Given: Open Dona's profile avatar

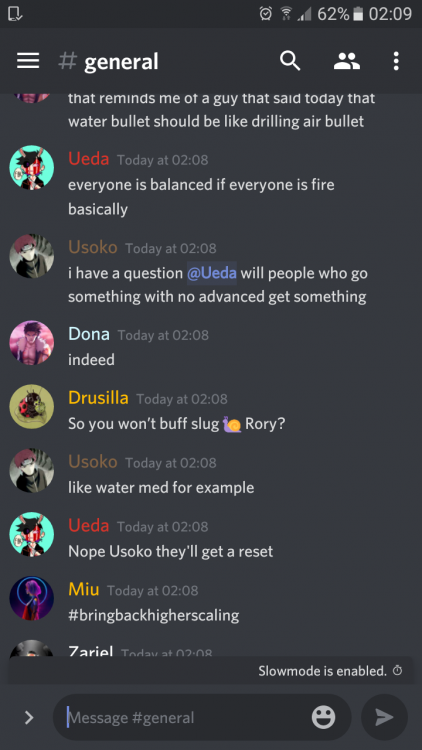Looking at the screenshot, I should coord(32,343).
